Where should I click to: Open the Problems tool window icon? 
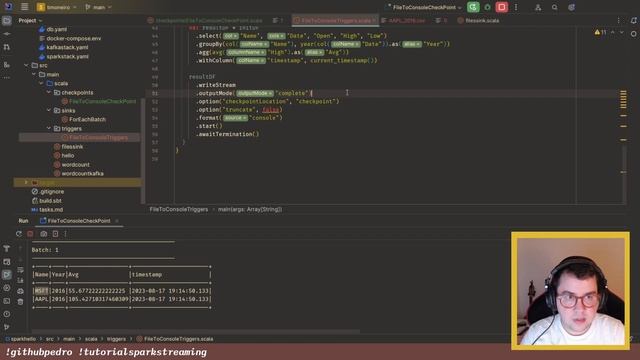tap(7, 314)
